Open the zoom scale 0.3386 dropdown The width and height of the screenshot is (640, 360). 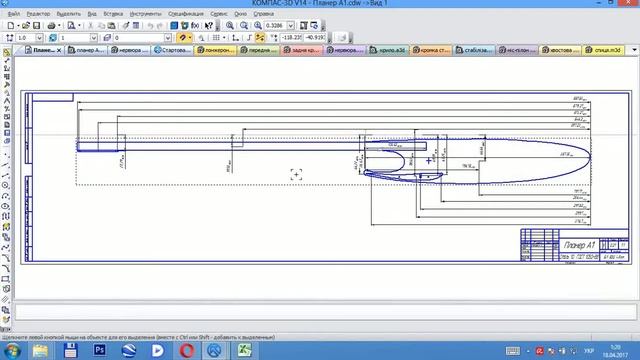point(291,25)
